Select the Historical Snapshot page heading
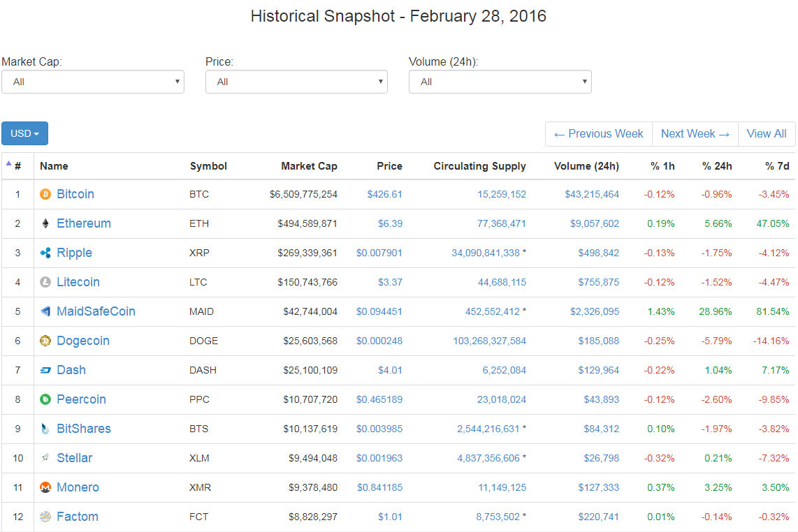 coord(398,16)
